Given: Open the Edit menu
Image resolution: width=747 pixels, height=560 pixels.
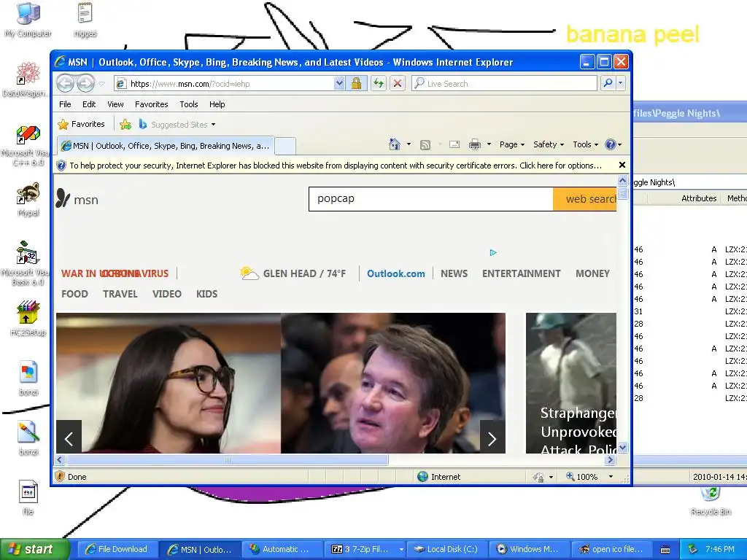Looking at the screenshot, I should click(x=89, y=104).
